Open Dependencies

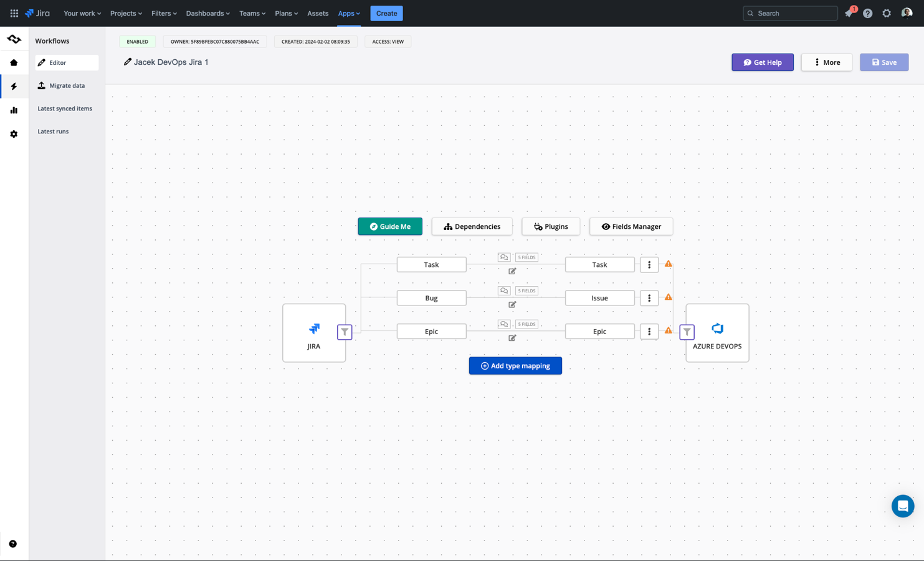point(472,226)
